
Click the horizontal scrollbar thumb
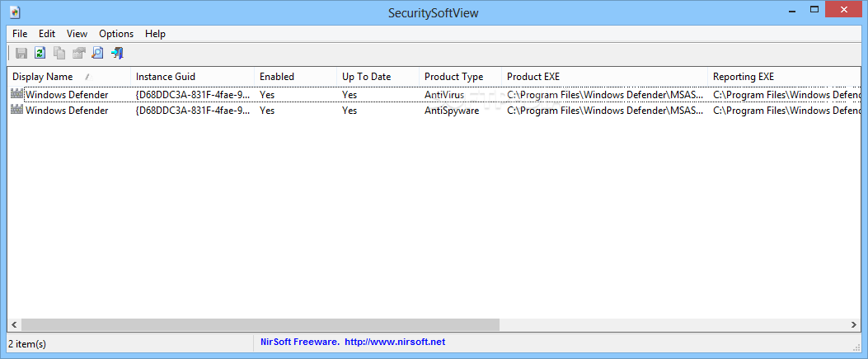point(260,324)
